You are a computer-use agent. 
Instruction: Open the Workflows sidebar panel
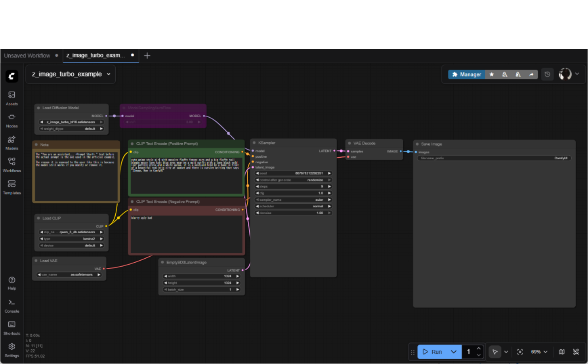12,165
